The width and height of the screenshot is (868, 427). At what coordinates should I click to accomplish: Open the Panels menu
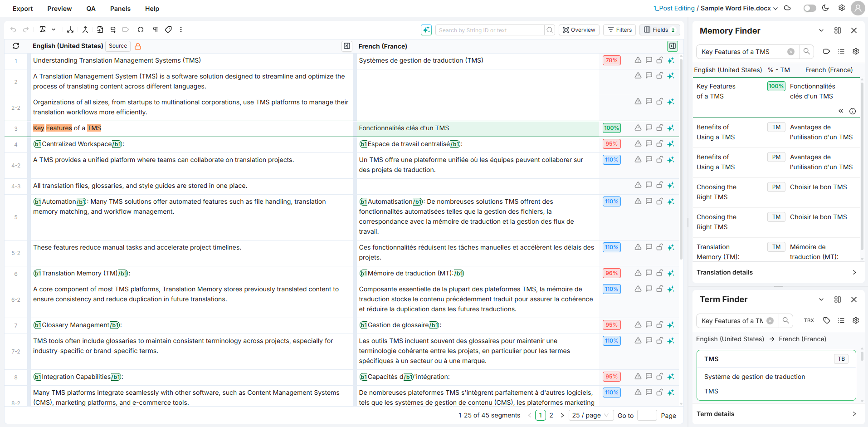coord(120,9)
